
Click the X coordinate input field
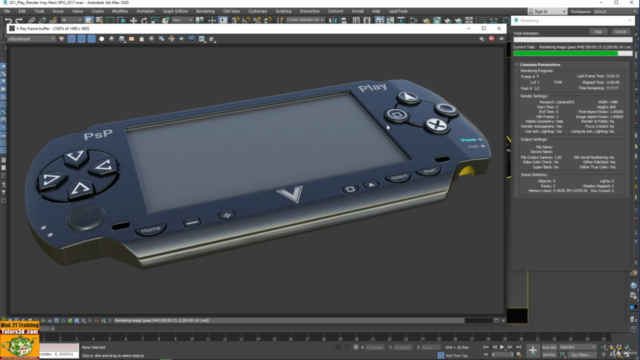point(374,347)
